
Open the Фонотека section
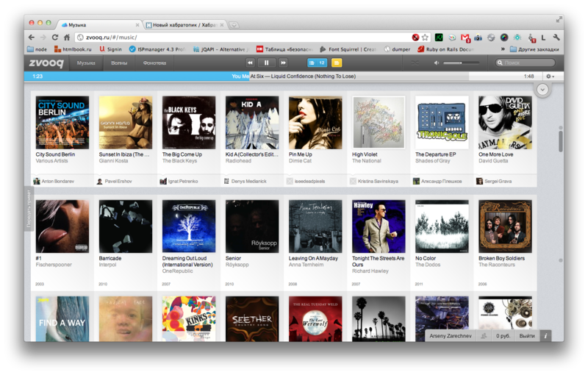(154, 63)
